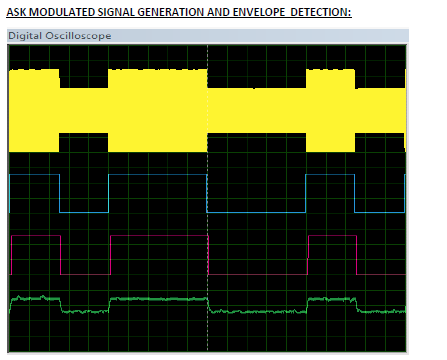Click the magenta square wave trace
Image resolution: width=447 pixels, height=360 pixels.
pos(208,255)
